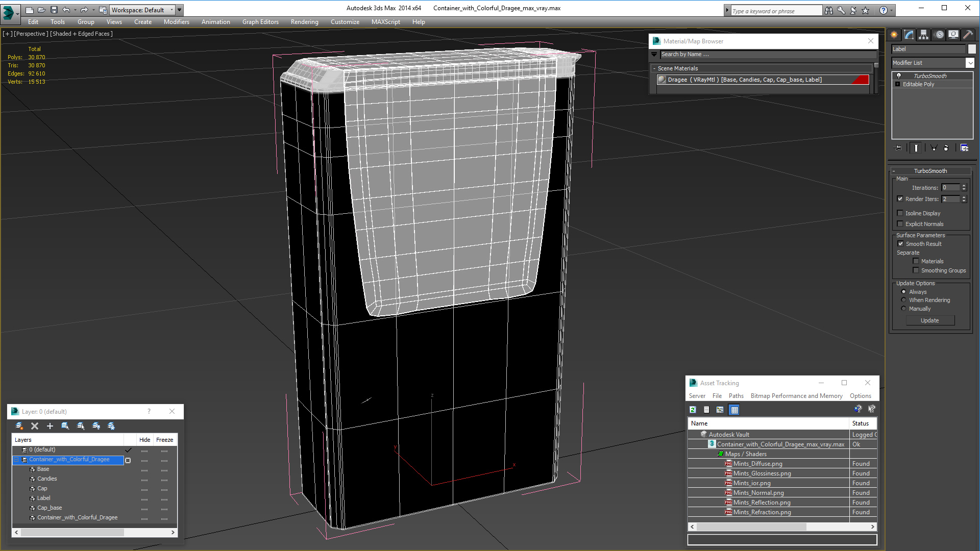Open the Display command panel tab
Screen dimensions: 980x551
[x=953, y=35]
